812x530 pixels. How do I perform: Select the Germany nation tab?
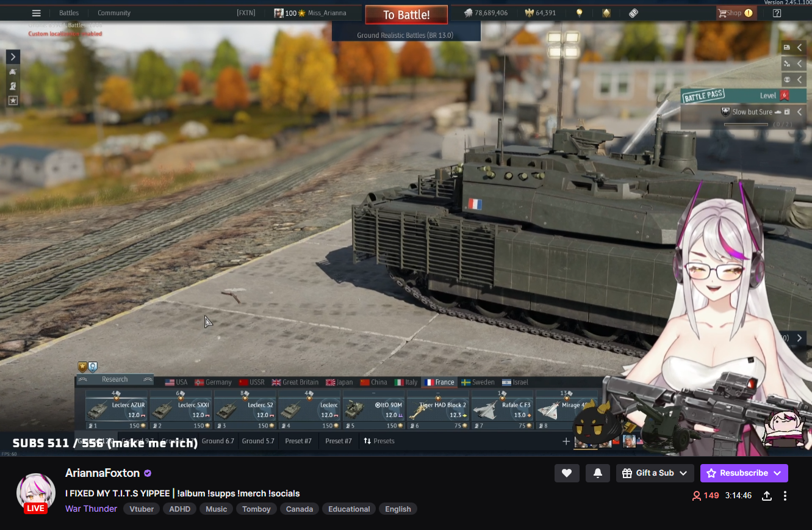pos(213,382)
